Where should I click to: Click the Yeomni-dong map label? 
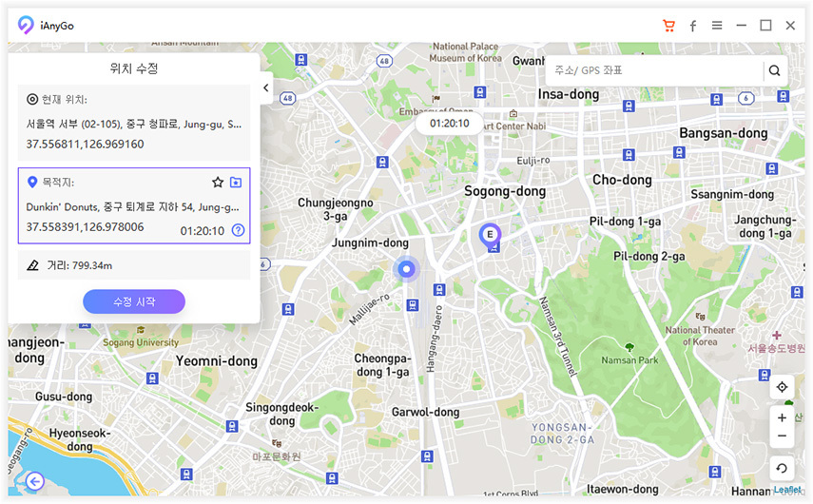click(x=216, y=361)
